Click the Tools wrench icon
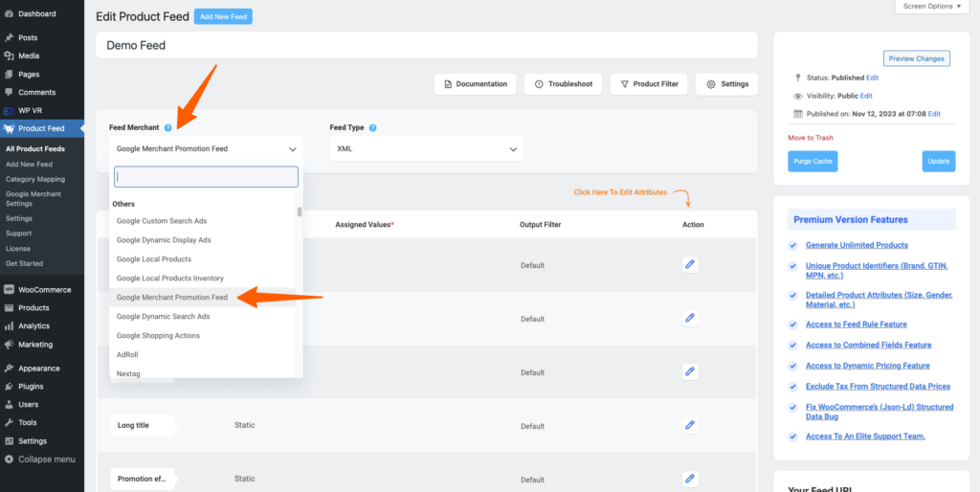This screenshot has width=980, height=492. (x=9, y=423)
